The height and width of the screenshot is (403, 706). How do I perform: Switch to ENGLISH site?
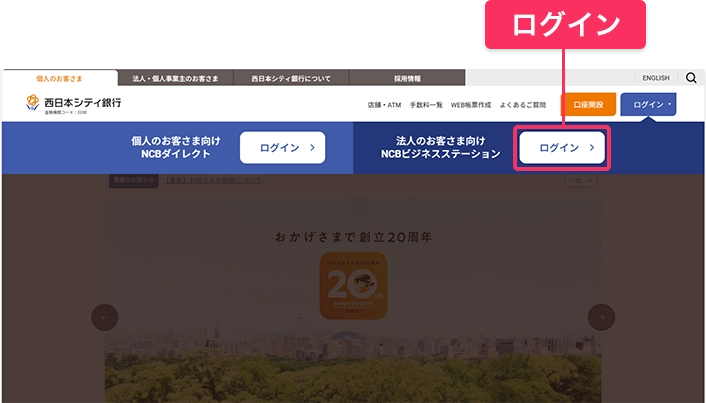click(656, 78)
